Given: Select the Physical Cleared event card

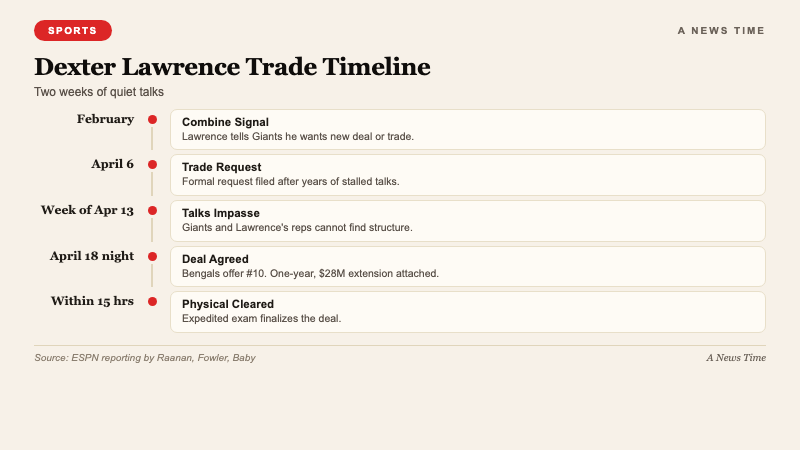Looking at the screenshot, I should (x=467, y=311).
